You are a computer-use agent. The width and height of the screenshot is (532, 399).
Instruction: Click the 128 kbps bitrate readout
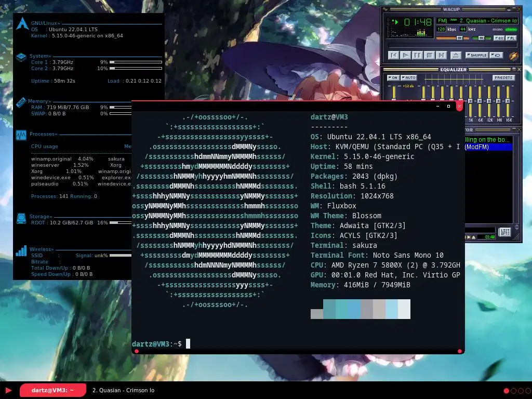point(441,29)
